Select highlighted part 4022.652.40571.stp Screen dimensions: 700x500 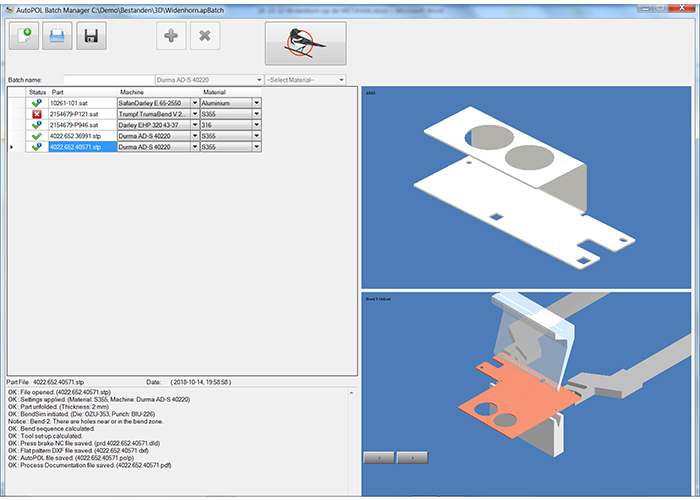pyautogui.click(x=83, y=147)
